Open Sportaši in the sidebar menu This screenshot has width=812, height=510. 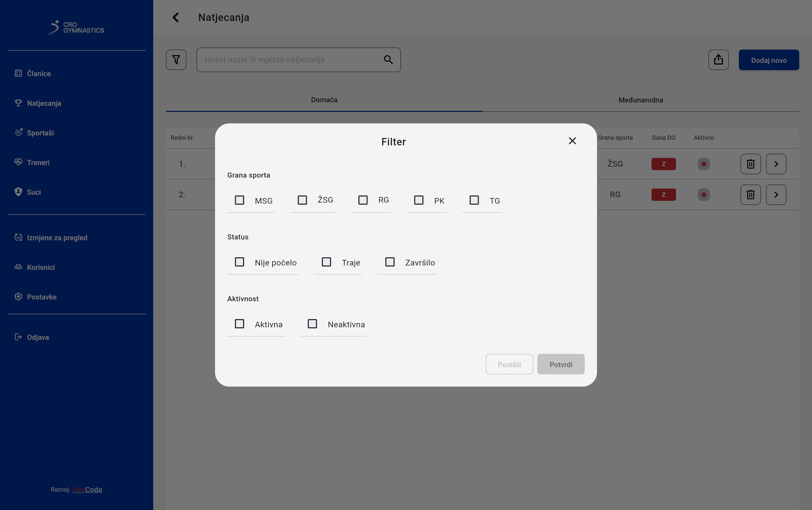pos(40,133)
